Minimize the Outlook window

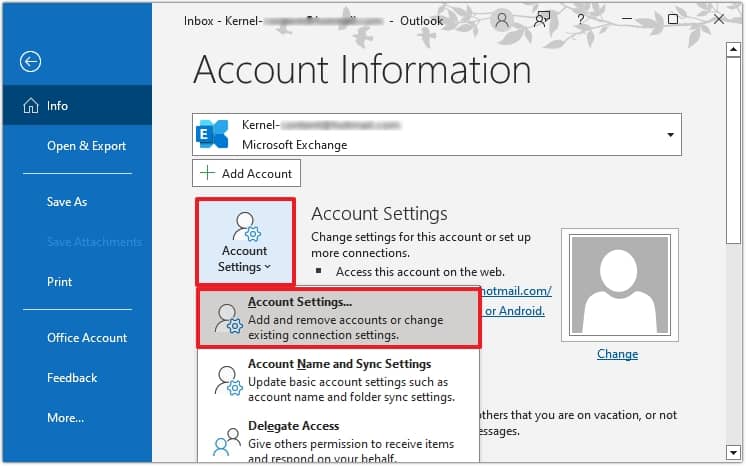627,20
